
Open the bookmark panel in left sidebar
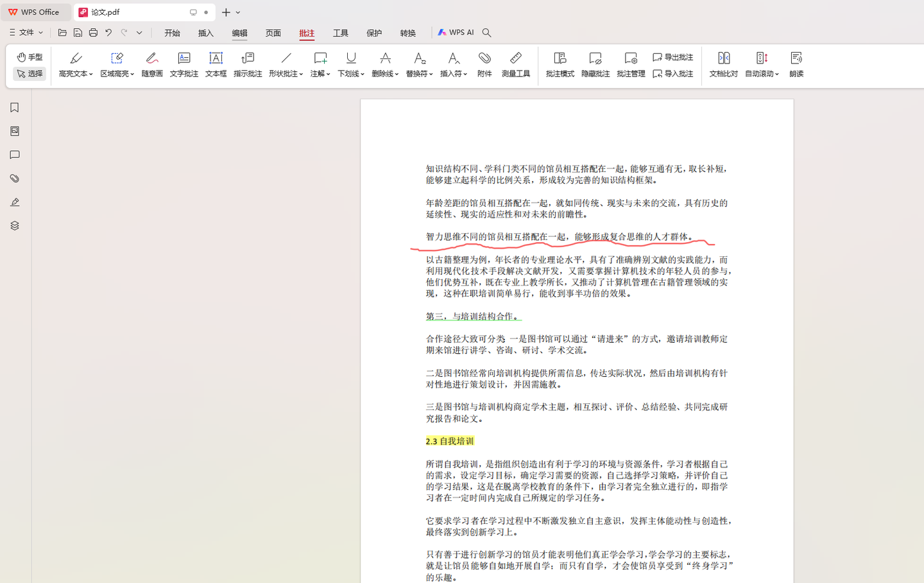(15, 108)
